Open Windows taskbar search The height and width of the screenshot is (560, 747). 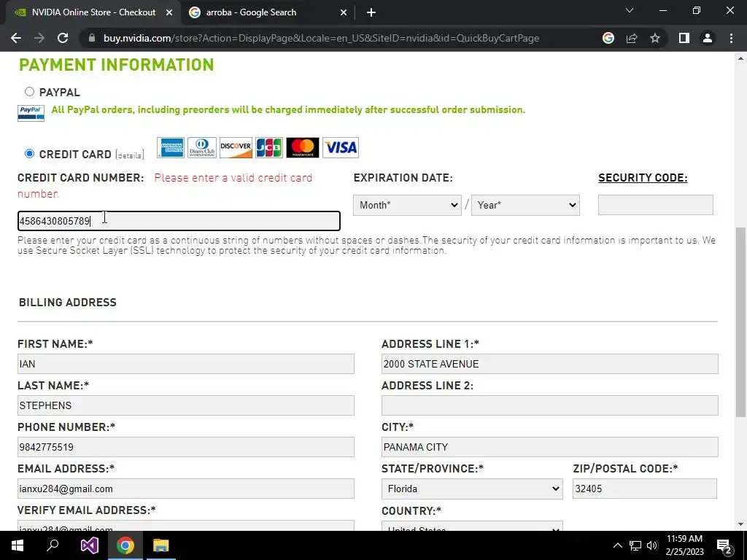click(x=53, y=545)
